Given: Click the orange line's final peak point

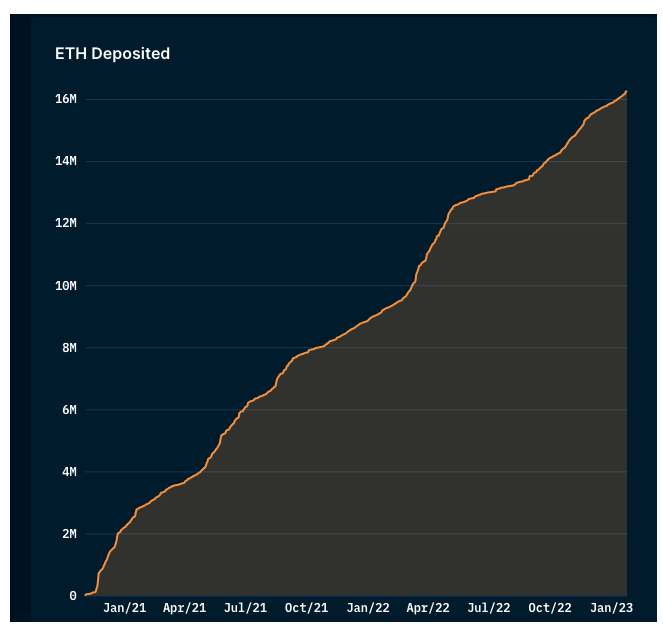Looking at the screenshot, I should (626, 91).
